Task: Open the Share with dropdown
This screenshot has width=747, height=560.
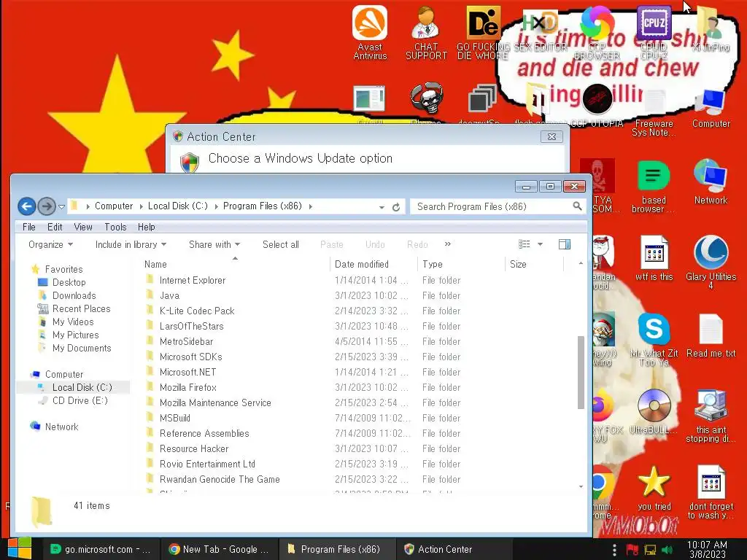Action: [214, 244]
